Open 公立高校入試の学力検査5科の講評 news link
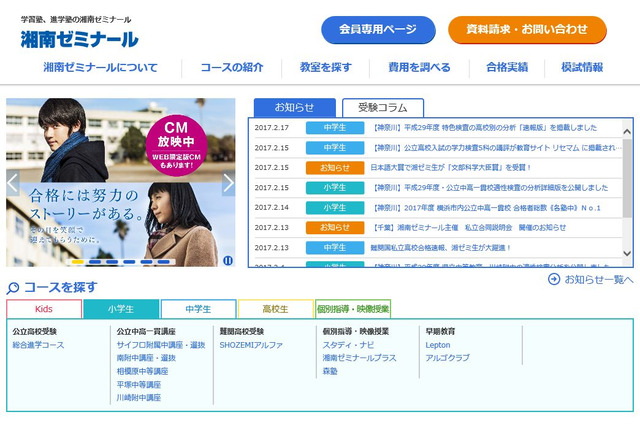 pos(497,148)
